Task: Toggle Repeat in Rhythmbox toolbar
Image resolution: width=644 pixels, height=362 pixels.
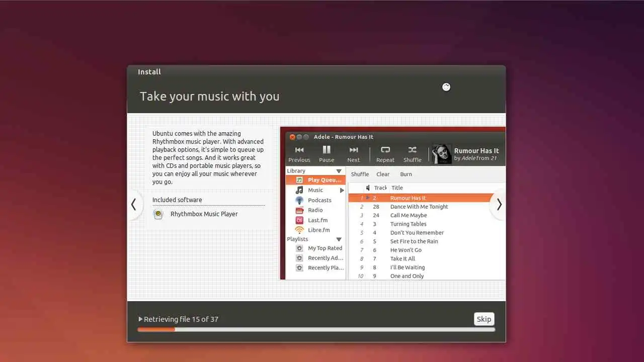Action: (385, 154)
